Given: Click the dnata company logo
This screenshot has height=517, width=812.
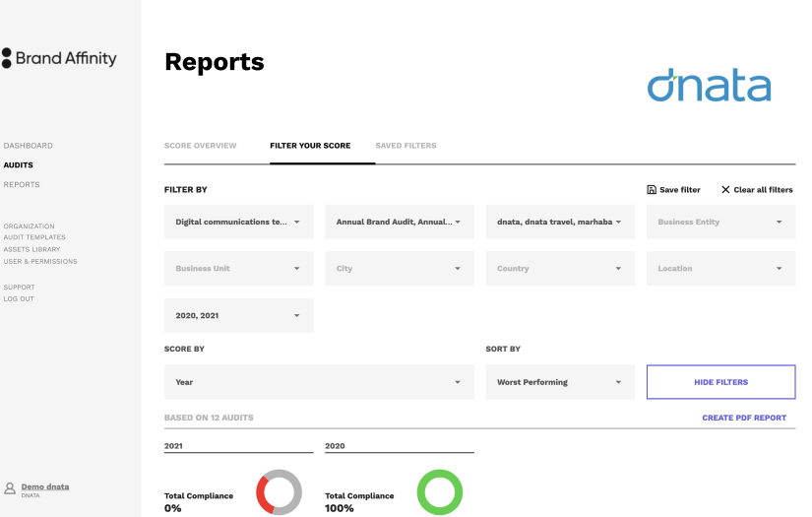Looking at the screenshot, I should [709, 85].
